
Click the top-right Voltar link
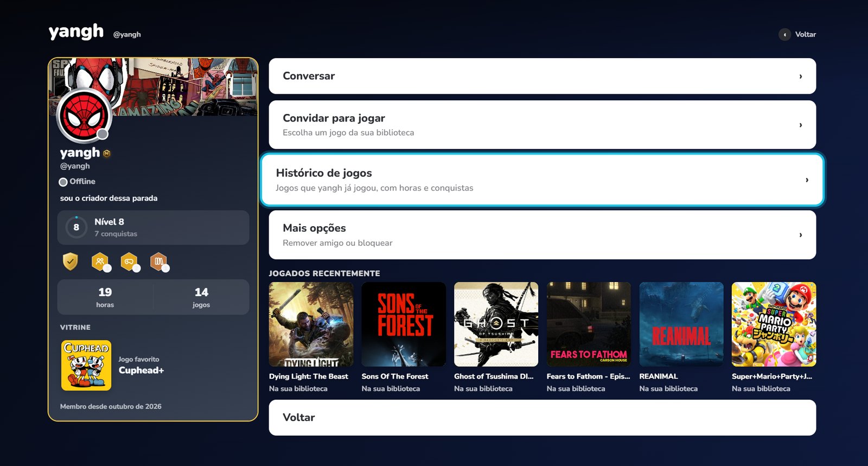click(x=797, y=34)
